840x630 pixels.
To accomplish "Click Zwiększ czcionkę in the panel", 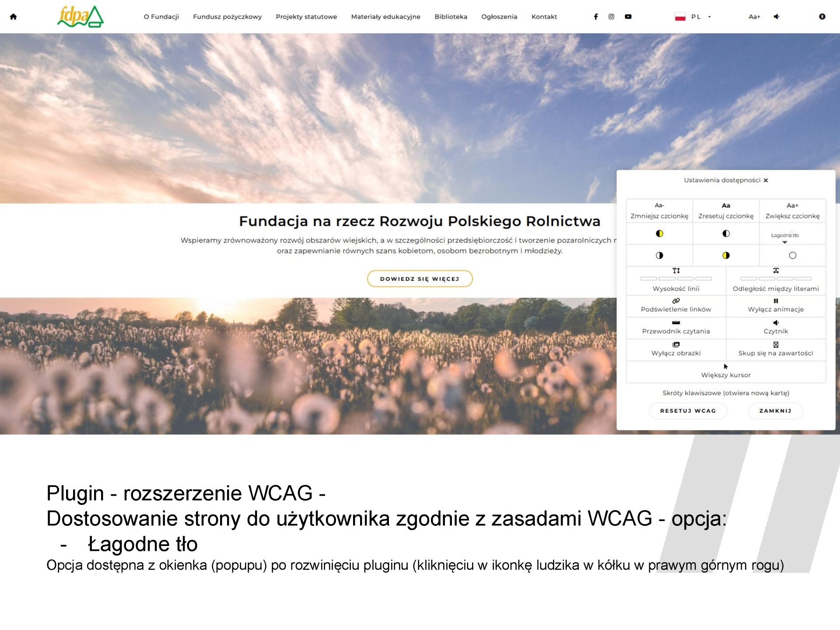I will pos(792,211).
